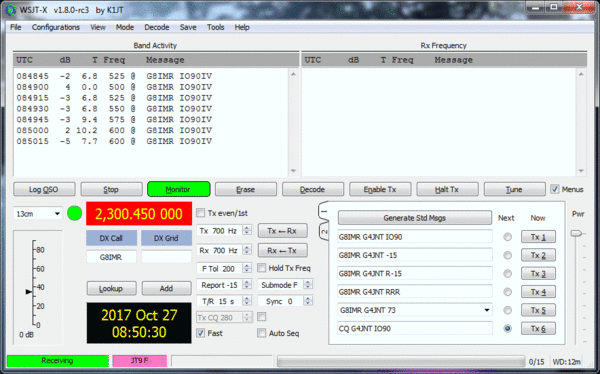
Task: Click the green status indicator beside band selector
Action: 75,213
